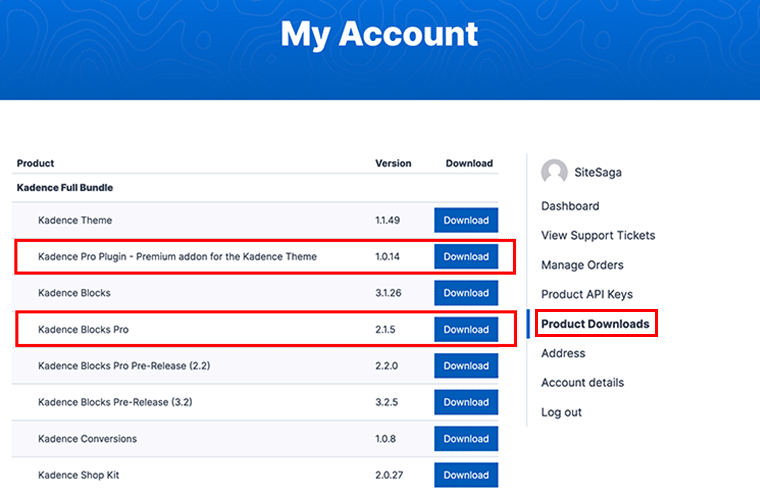Viewport: 760px width, 488px height.
Task: Click version number 3.1.26
Action: click(x=388, y=293)
